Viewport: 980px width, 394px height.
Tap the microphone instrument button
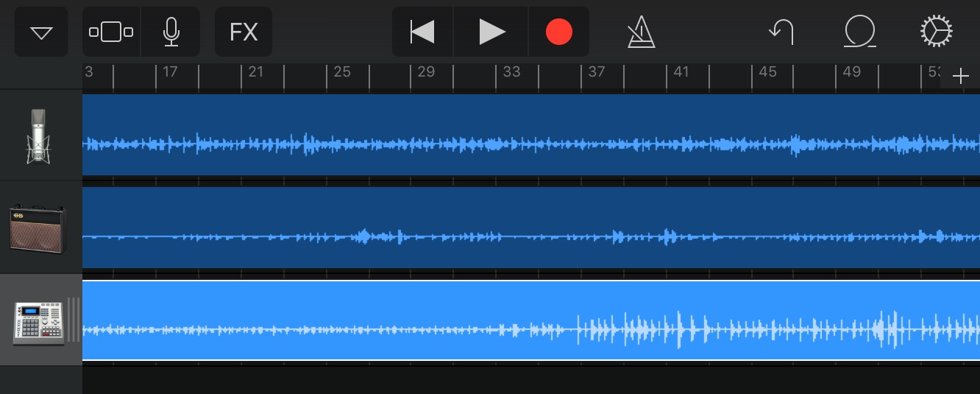(171, 32)
